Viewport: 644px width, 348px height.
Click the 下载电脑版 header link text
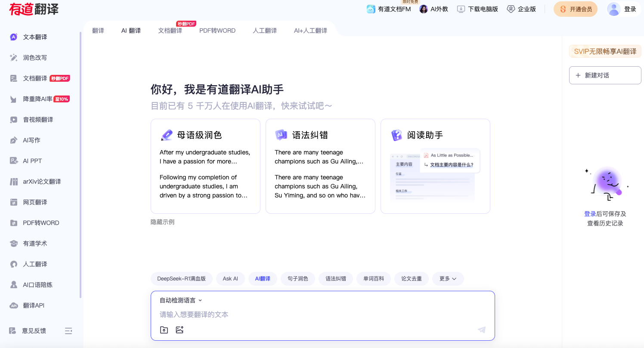483,9
